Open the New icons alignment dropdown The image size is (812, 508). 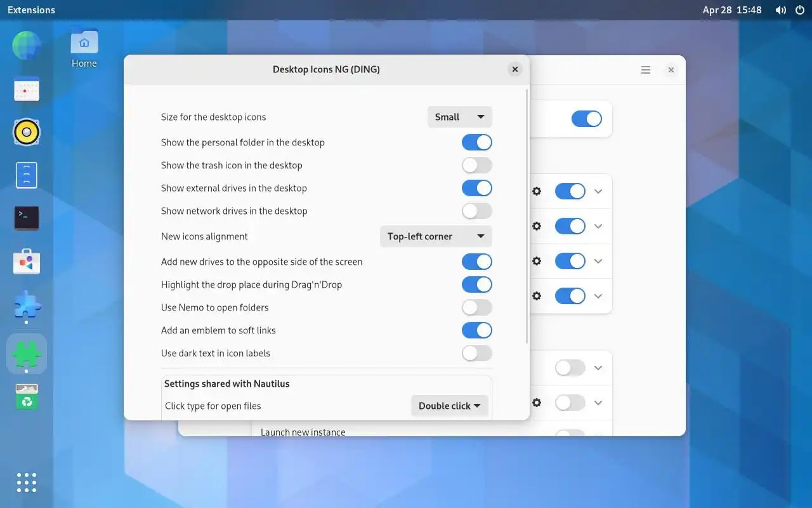coord(436,236)
